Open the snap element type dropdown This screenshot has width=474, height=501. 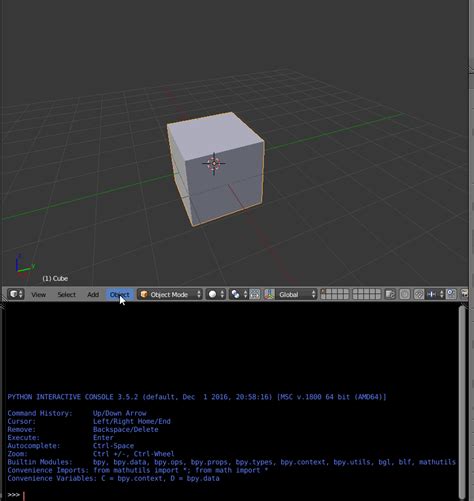point(435,294)
